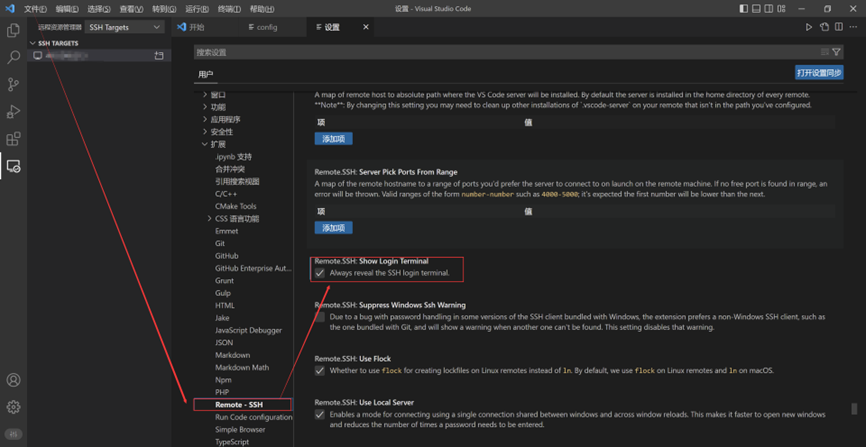Click the VS Code logo in title bar
The image size is (866, 447).
(9, 9)
